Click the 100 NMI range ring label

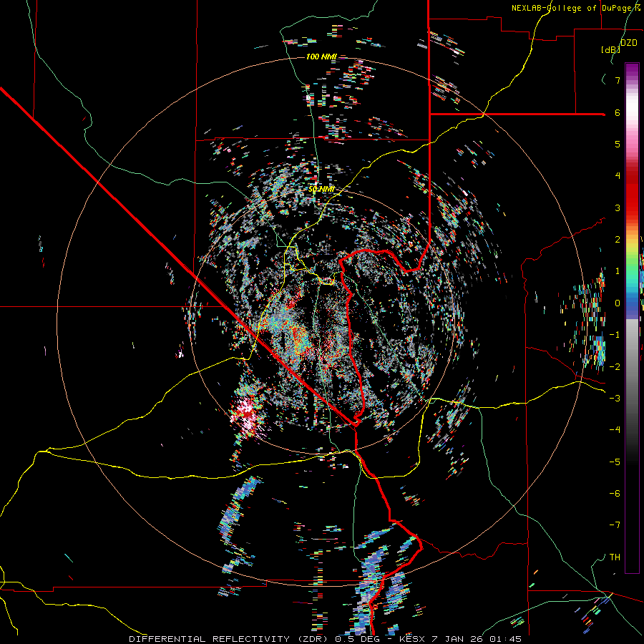321,57
